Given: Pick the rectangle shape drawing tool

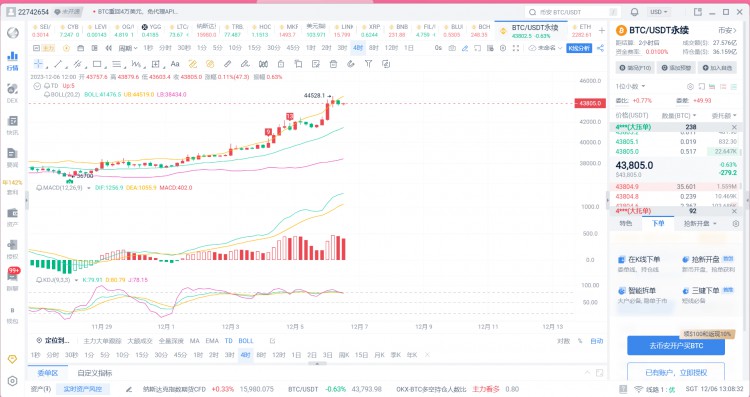Looking at the screenshot, I should 97,64.
